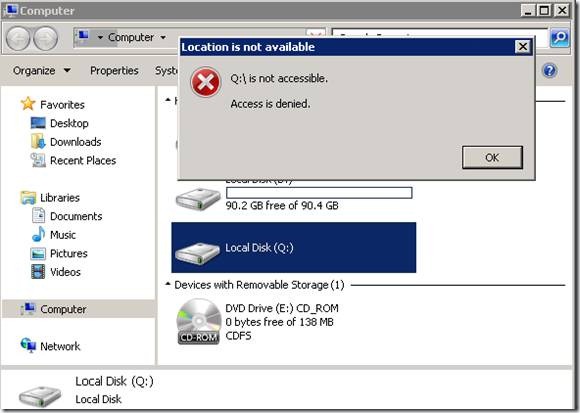Open the Music library
Viewport: 580px width, 413px height.
click(x=63, y=235)
